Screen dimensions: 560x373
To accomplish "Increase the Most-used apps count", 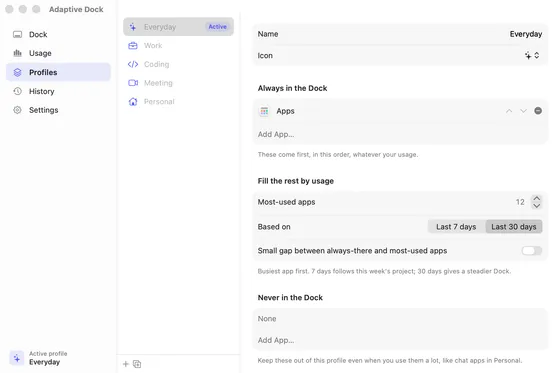I will (536, 198).
